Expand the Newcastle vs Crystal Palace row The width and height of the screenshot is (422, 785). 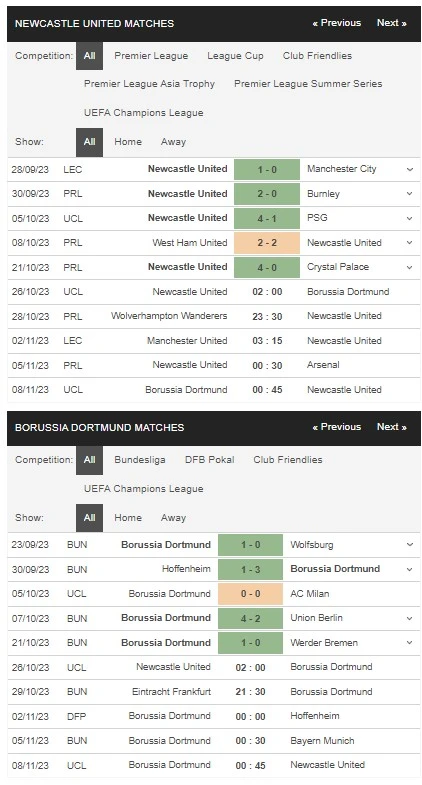409,267
